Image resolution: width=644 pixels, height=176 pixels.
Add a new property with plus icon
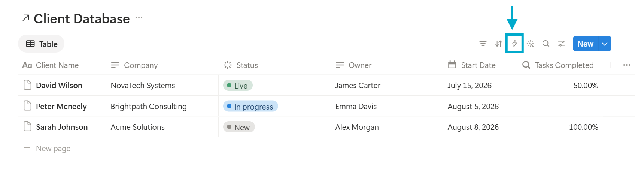pos(611,65)
